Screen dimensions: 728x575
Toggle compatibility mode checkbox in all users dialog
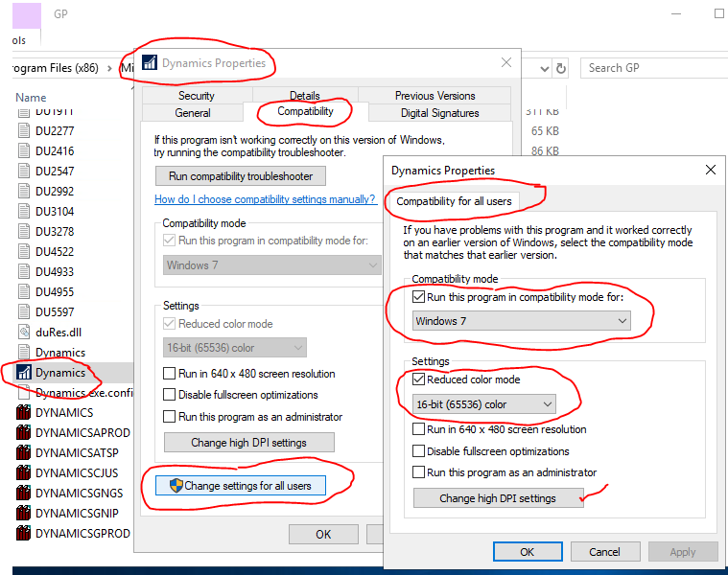click(x=418, y=297)
